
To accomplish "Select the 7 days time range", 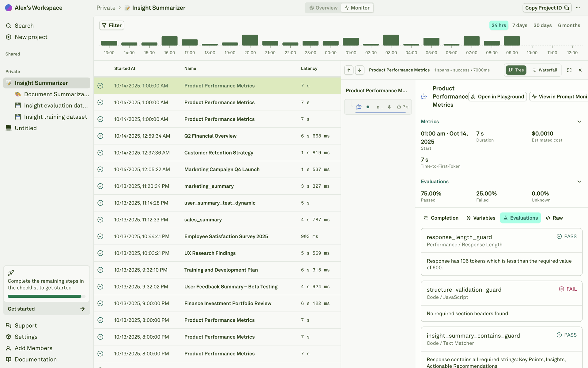I will (520, 25).
